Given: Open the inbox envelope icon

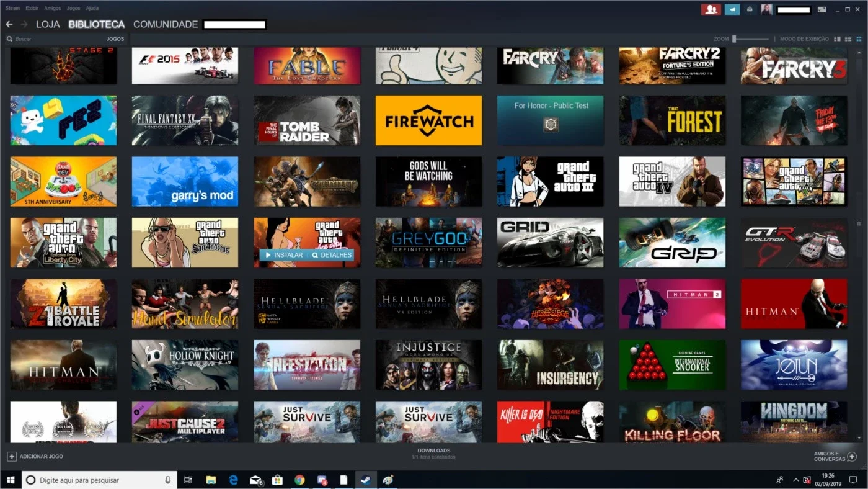Looking at the screenshot, I should pyautogui.click(x=750, y=9).
